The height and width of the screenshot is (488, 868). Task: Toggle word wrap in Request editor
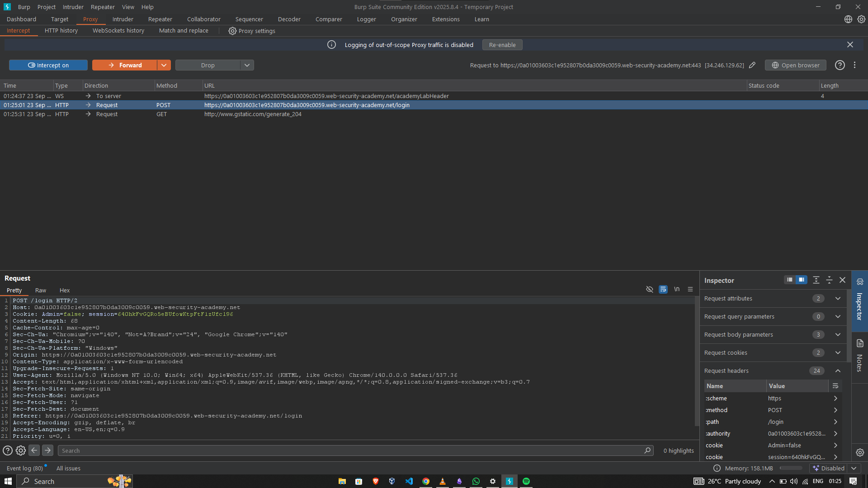tap(663, 290)
